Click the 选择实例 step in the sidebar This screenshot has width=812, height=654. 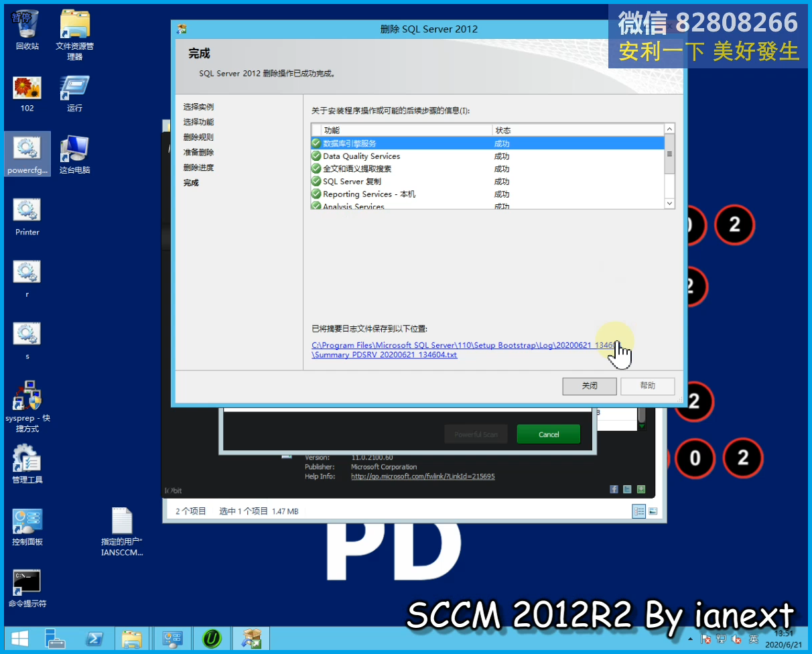pos(198,107)
